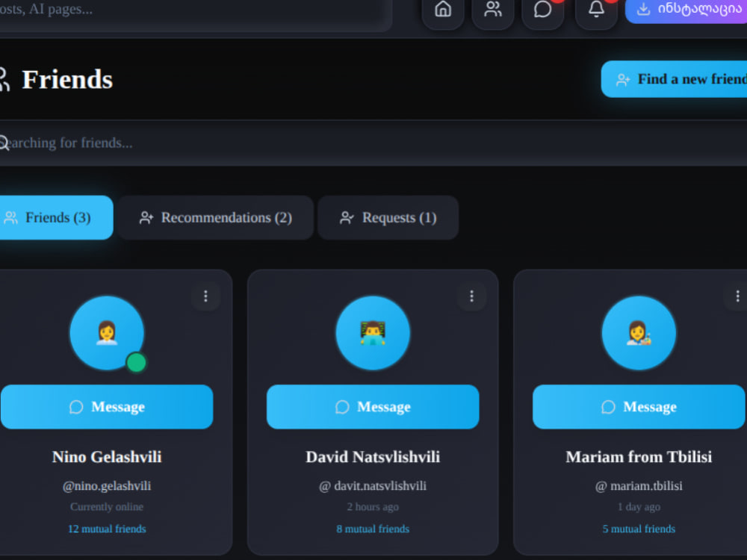Open three-dot menu on Mariam from Tbilisi card
Screen dimensions: 747x560
click(x=737, y=296)
